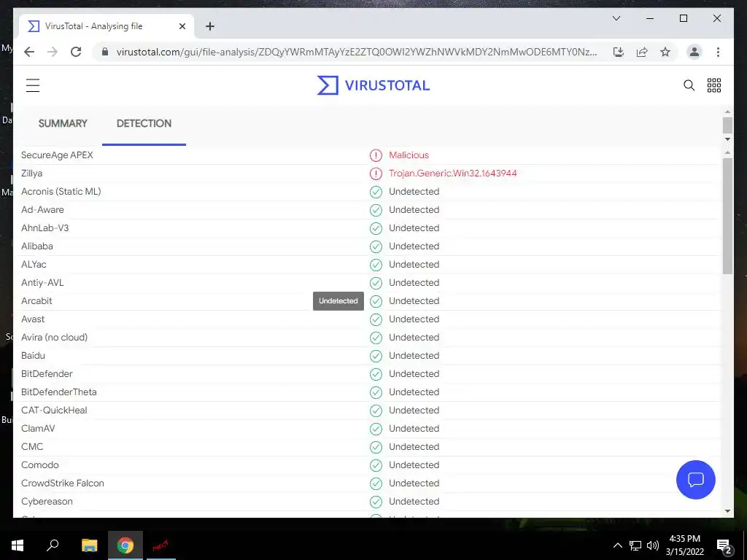
Task: Open the taskbar clock showing 4:35 PM
Action: [684, 545]
